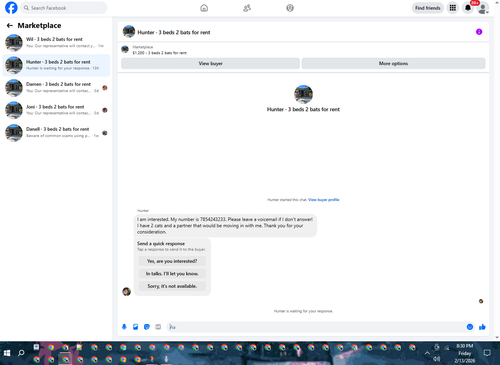Go back with the Marketplace arrow
Screen dimensions: 500x365
(10, 25)
